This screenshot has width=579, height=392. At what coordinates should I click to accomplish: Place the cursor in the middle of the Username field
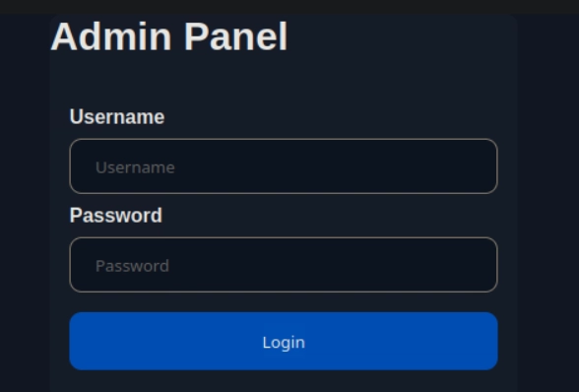(284, 166)
